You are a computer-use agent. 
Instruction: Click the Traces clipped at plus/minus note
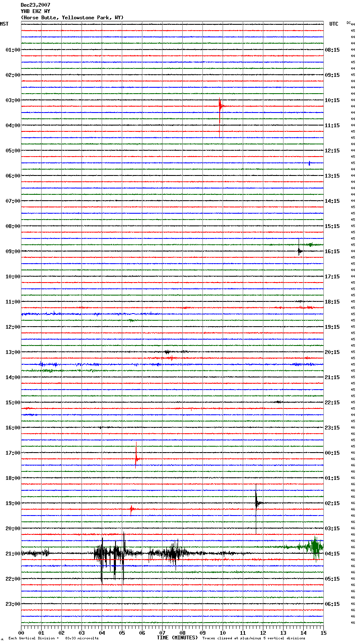coord(254,638)
